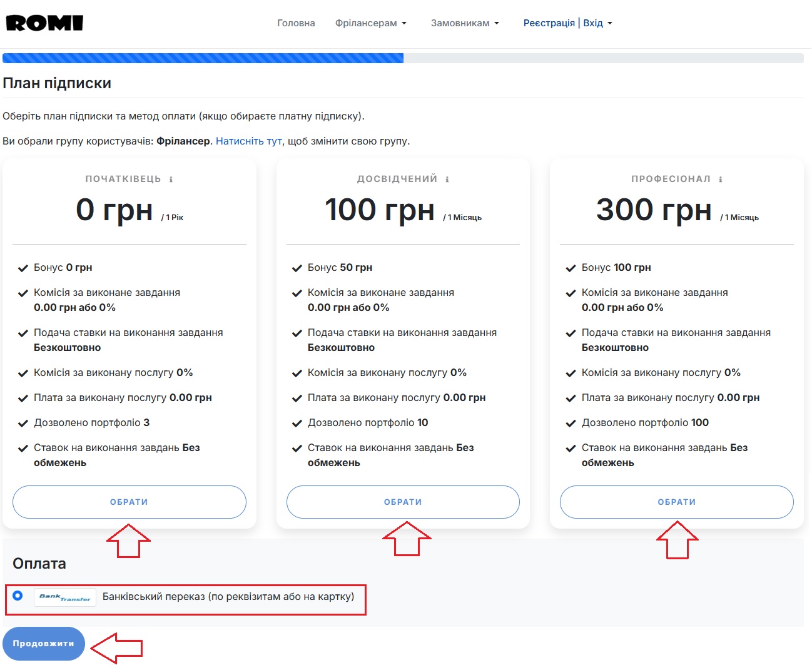Expand the Замовникам dropdown menu
Image resolution: width=812 pixels, height=670 pixels.
tap(465, 23)
